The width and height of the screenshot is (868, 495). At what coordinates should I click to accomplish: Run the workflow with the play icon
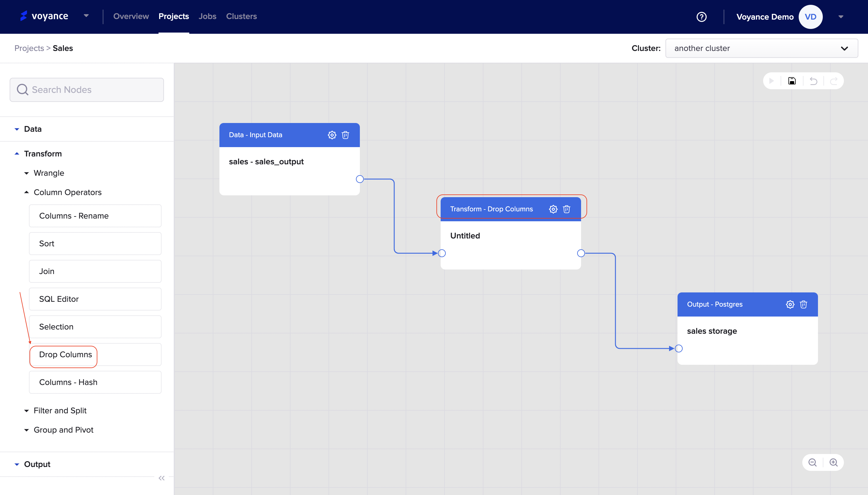[772, 81]
